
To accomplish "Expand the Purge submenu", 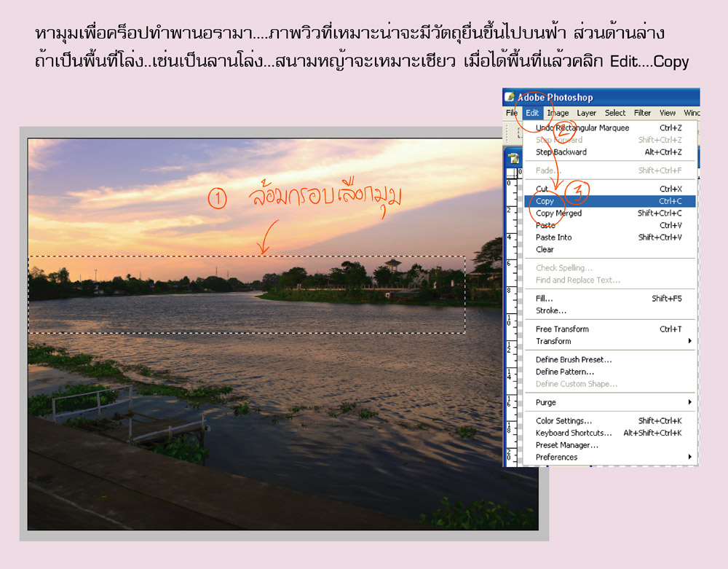I will pyautogui.click(x=546, y=402).
